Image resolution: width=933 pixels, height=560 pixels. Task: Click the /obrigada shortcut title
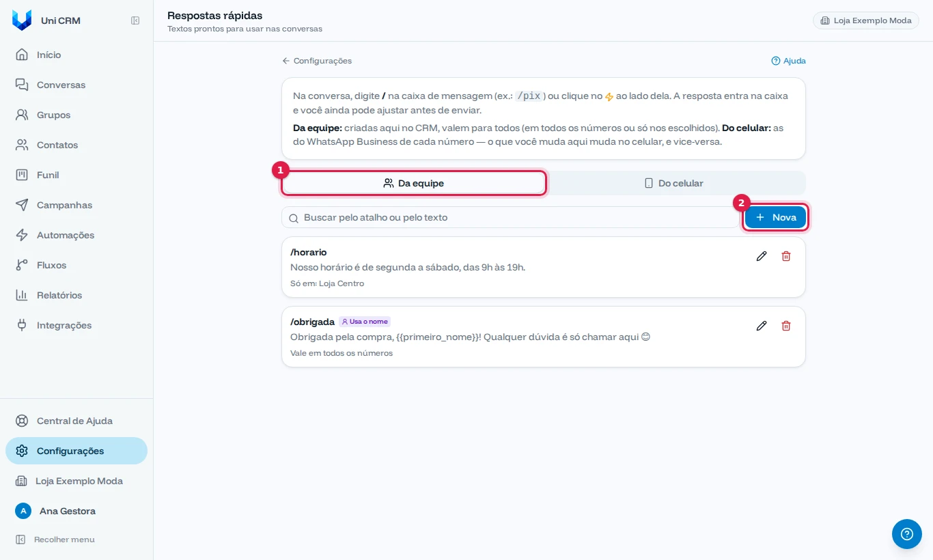click(x=312, y=322)
